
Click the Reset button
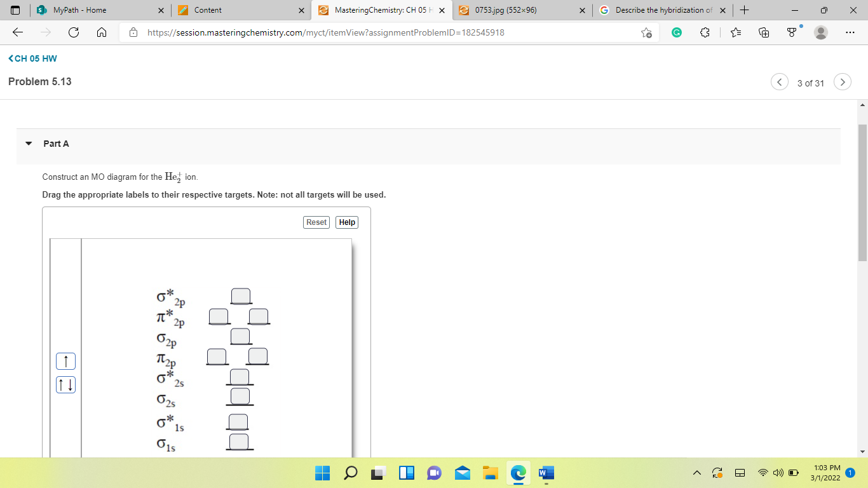(316, 222)
